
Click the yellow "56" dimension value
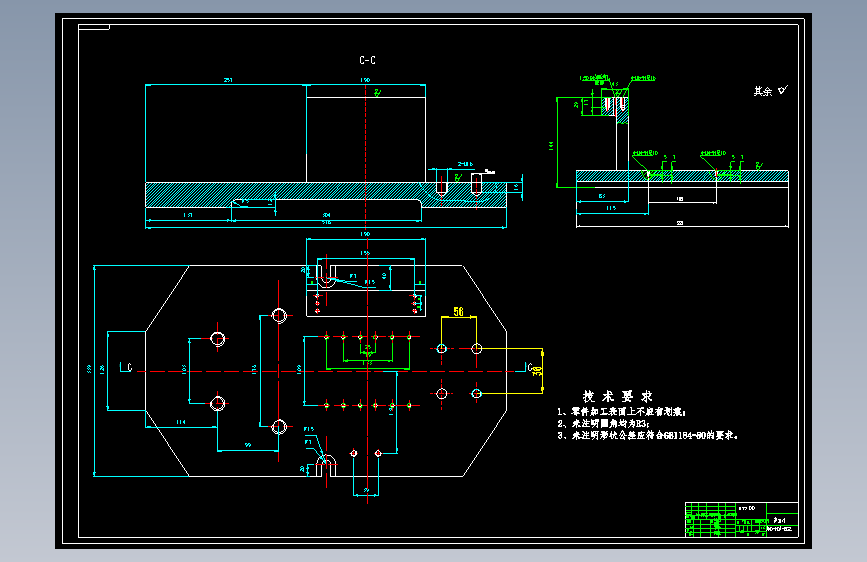click(x=458, y=312)
